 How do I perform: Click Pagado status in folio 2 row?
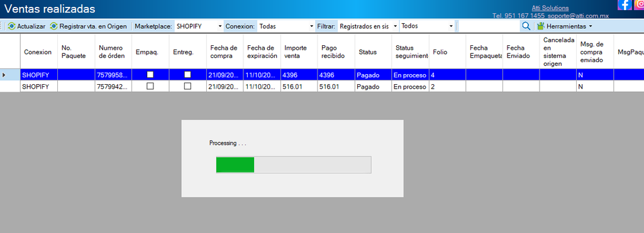pos(374,87)
